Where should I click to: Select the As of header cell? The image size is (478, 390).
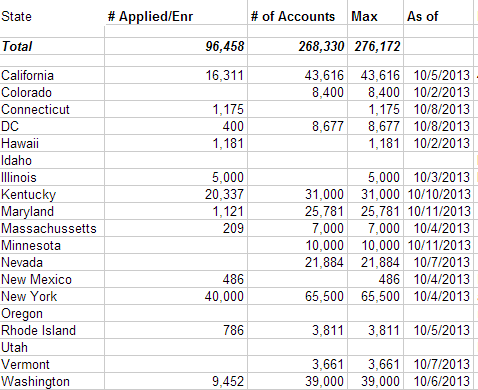point(439,16)
